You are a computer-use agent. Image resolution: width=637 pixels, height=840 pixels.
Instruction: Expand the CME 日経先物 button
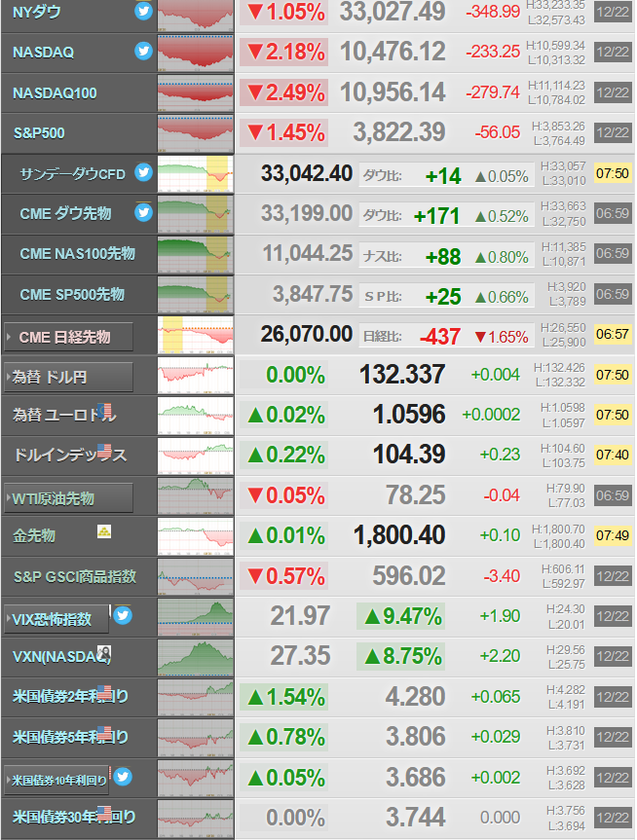point(68,337)
